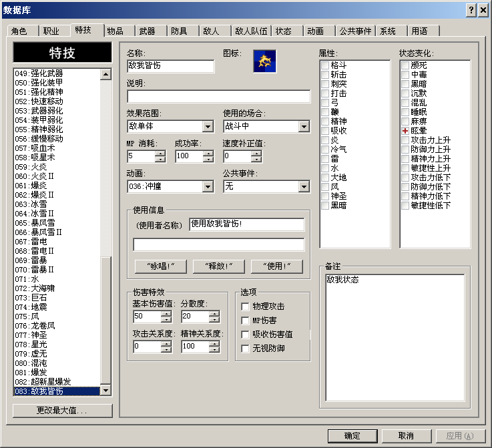The width and height of the screenshot is (492, 448).
Task: Switch to the 角色 tab
Action: tap(22, 31)
